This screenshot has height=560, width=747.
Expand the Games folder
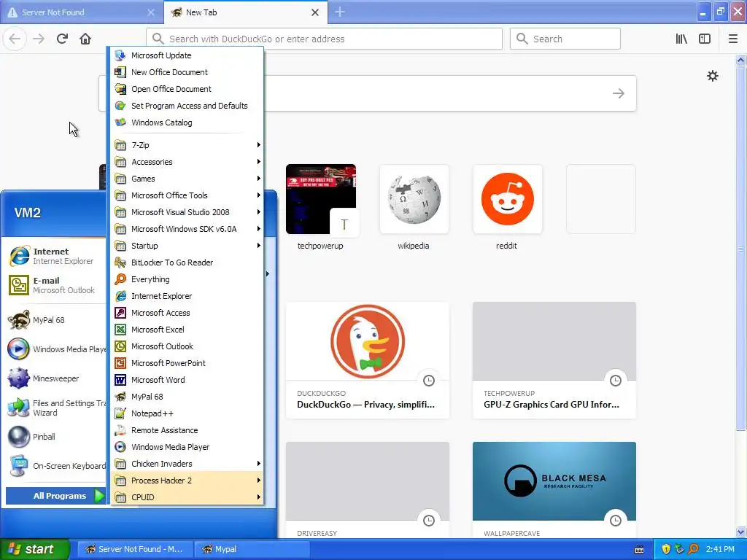(187, 179)
